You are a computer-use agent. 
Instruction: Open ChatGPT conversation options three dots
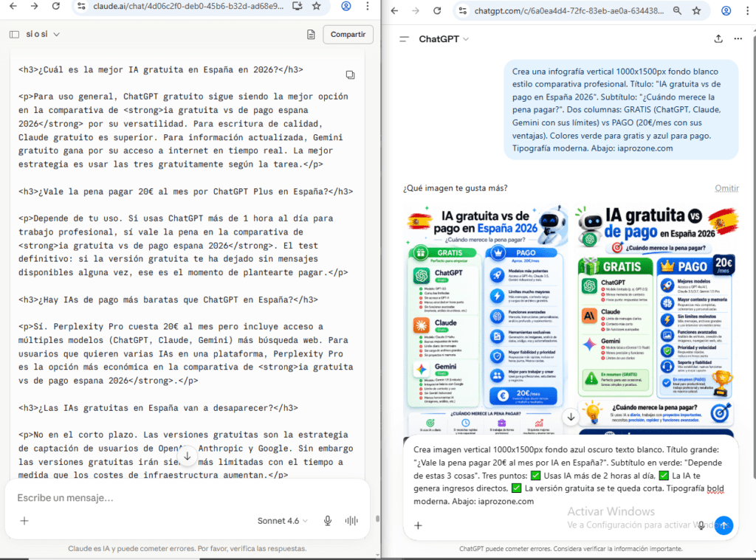click(x=738, y=38)
